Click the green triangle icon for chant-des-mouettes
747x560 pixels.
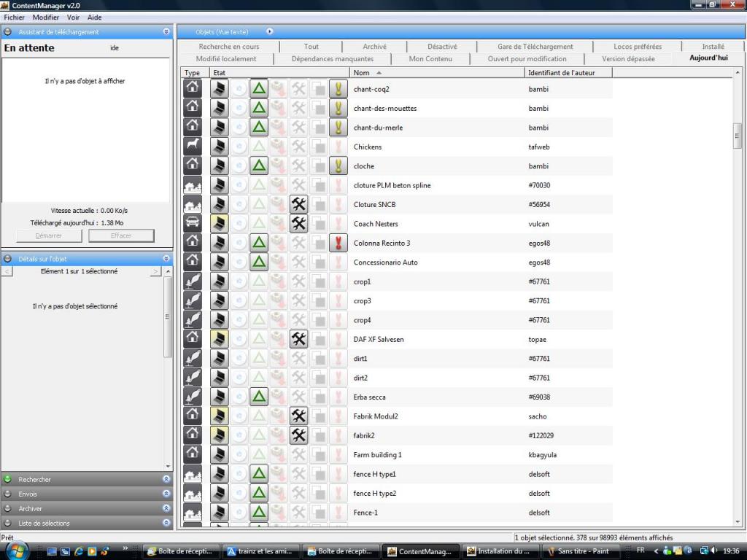point(259,108)
